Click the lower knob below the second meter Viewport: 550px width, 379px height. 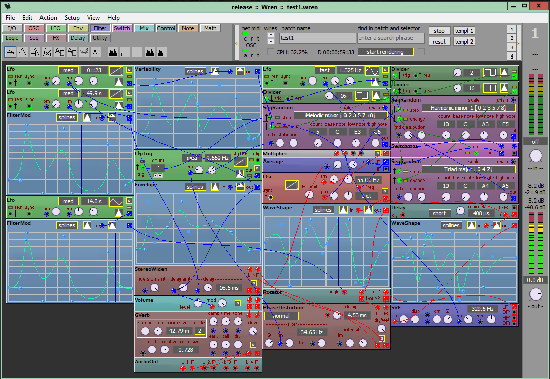click(x=535, y=294)
